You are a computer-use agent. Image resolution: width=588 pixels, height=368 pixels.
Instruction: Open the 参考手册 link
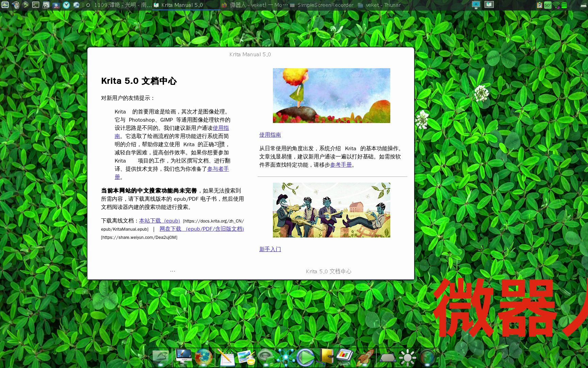pyautogui.click(x=341, y=165)
